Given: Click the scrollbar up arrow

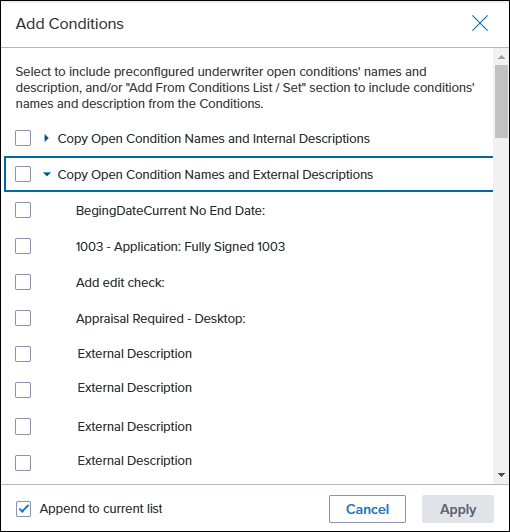Looking at the screenshot, I should 502,57.
